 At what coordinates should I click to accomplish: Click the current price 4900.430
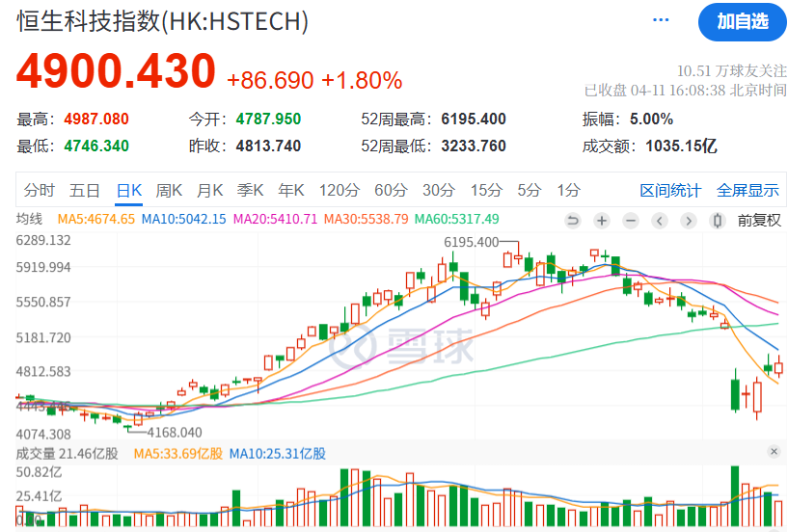pyautogui.click(x=116, y=71)
